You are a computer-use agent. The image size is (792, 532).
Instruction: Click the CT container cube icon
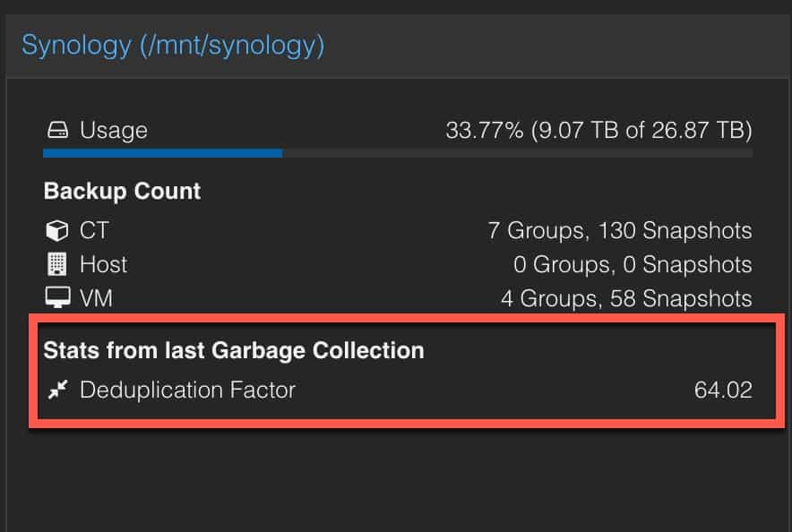pyautogui.click(x=57, y=231)
